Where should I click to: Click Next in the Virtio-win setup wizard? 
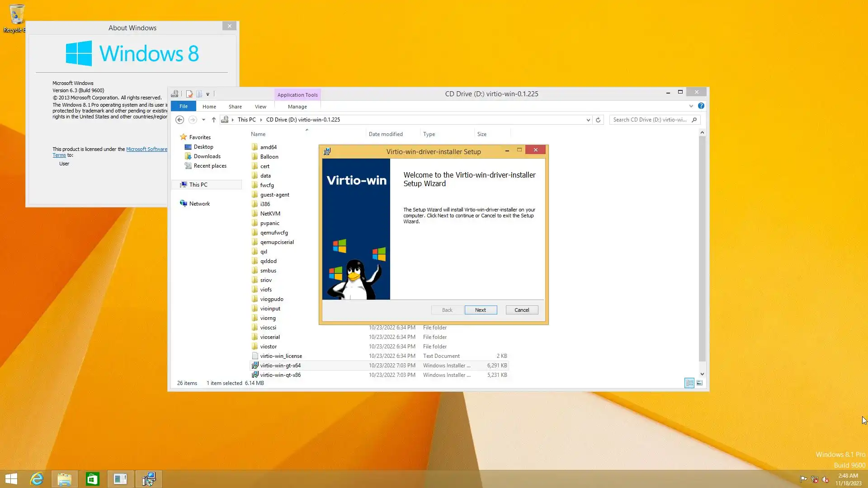(480, 310)
